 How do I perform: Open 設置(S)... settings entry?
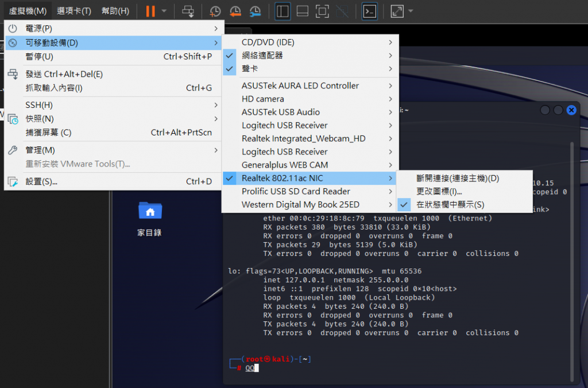pos(114,182)
